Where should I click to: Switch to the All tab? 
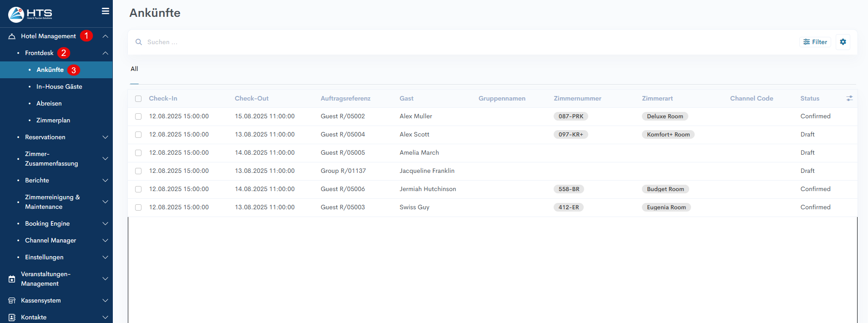134,69
